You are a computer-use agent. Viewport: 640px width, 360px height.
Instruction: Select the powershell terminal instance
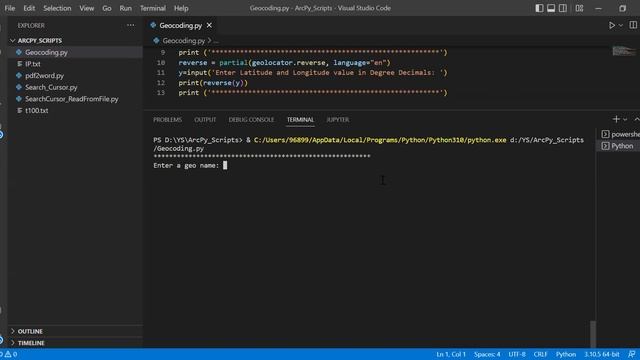coord(620,134)
